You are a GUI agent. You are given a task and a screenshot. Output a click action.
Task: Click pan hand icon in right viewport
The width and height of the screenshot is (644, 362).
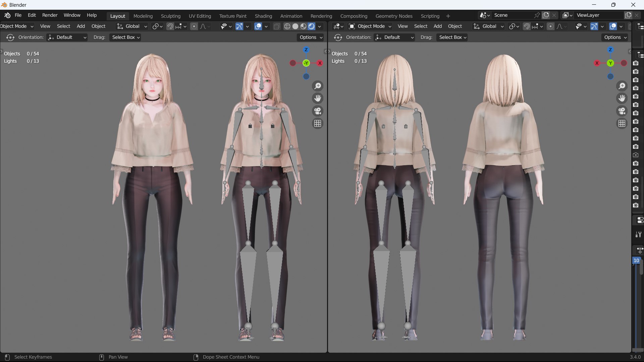(x=622, y=98)
